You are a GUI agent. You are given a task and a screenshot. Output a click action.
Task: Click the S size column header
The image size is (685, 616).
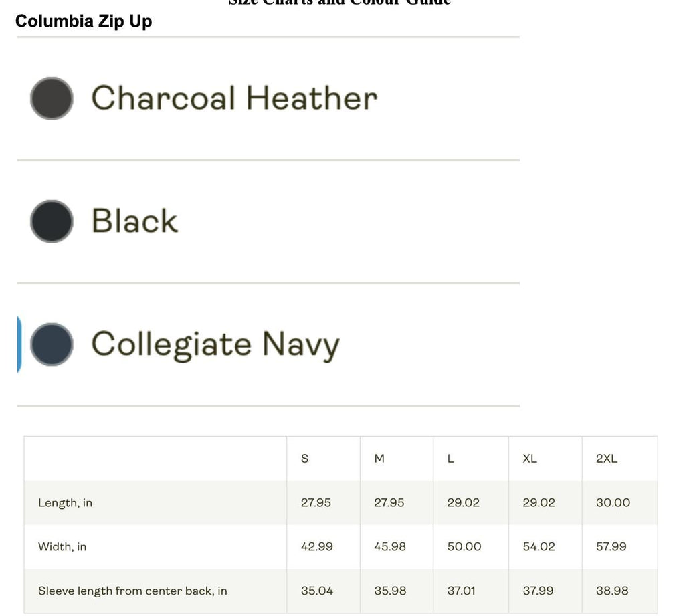304,459
